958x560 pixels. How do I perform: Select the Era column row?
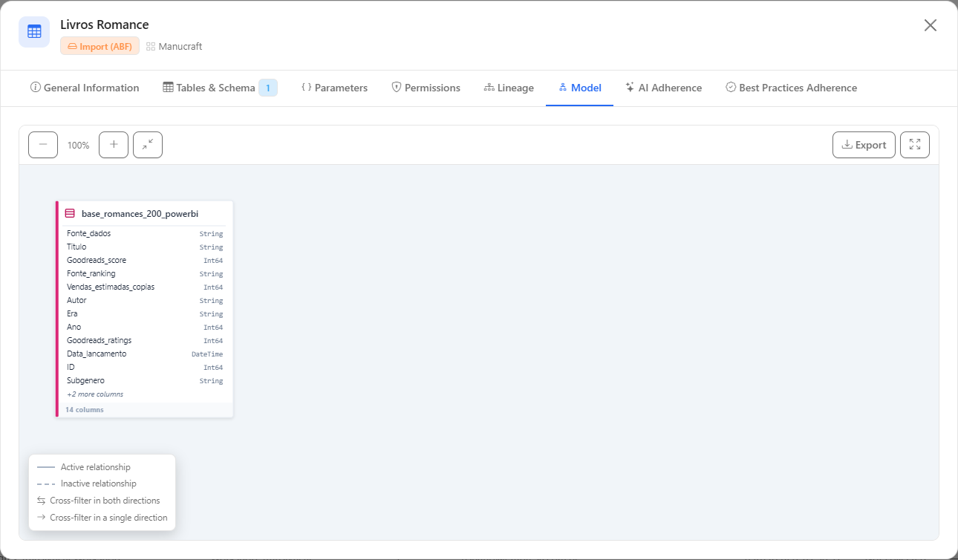tap(145, 313)
